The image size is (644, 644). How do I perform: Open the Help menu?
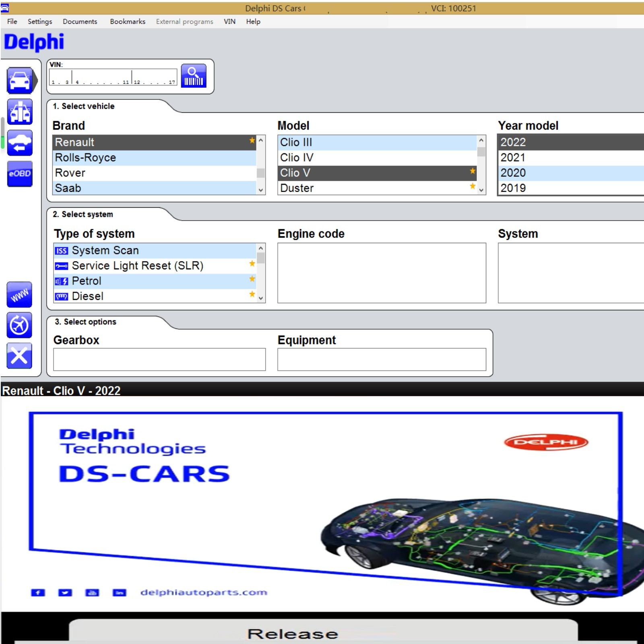click(x=253, y=21)
